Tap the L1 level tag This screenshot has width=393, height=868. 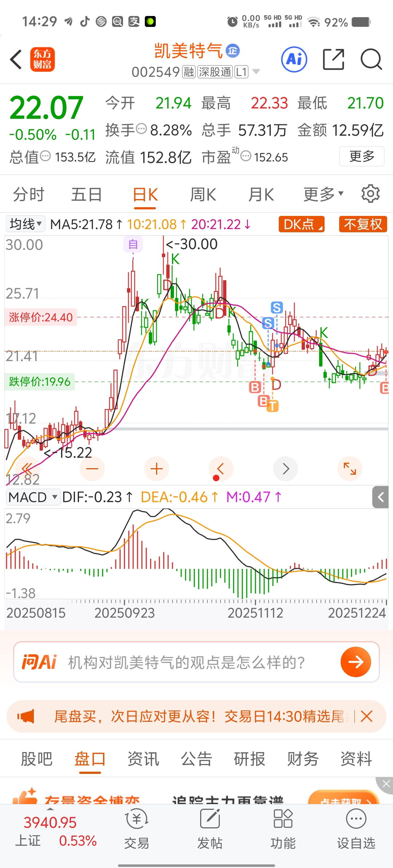(242, 72)
